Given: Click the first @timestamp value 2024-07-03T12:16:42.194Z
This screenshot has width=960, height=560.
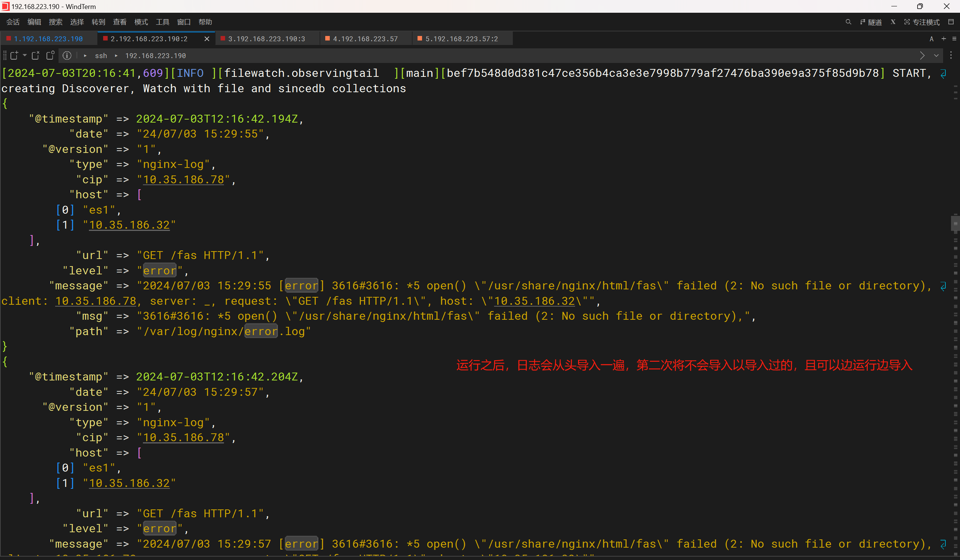Looking at the screenshot, I should [x=217, y=119].
